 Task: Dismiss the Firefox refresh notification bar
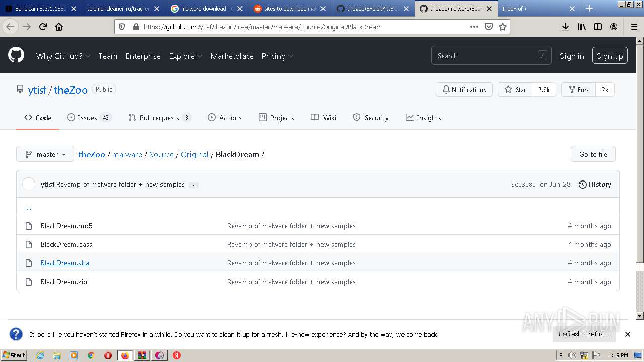(628, 334)
